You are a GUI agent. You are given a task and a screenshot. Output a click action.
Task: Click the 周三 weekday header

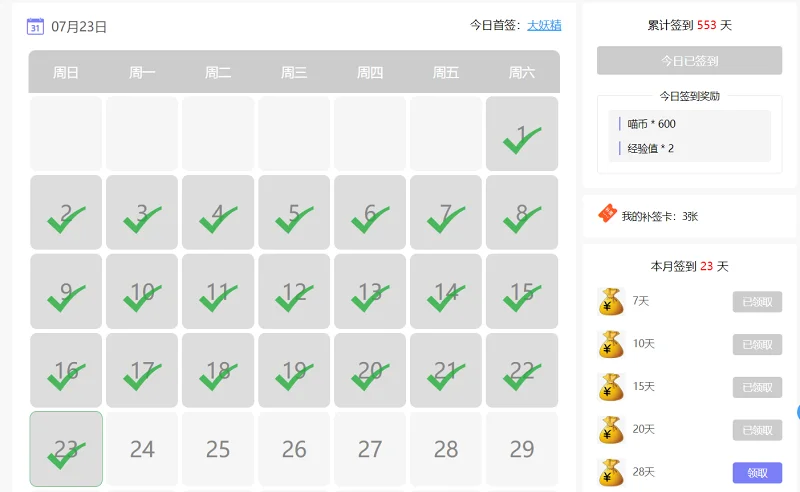tap(294, 72)
